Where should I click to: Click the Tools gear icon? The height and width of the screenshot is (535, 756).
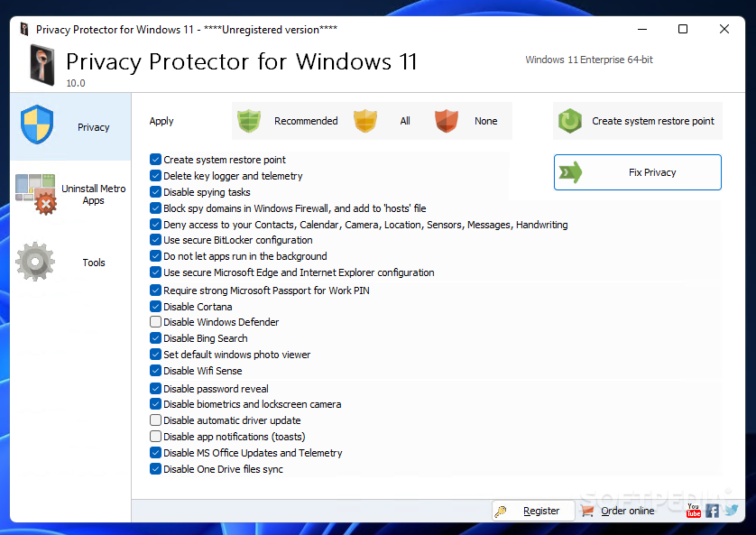point(35,263)
